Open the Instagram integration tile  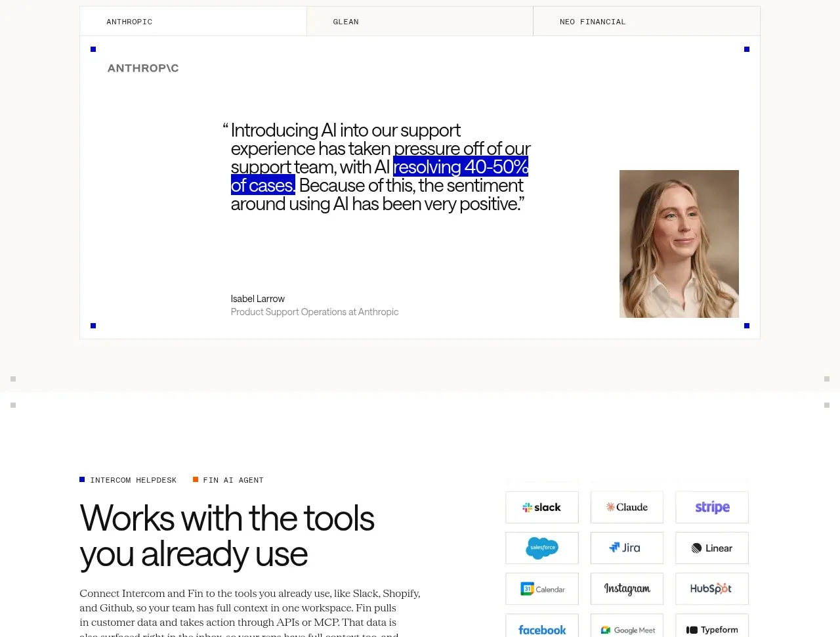[627, 589]
